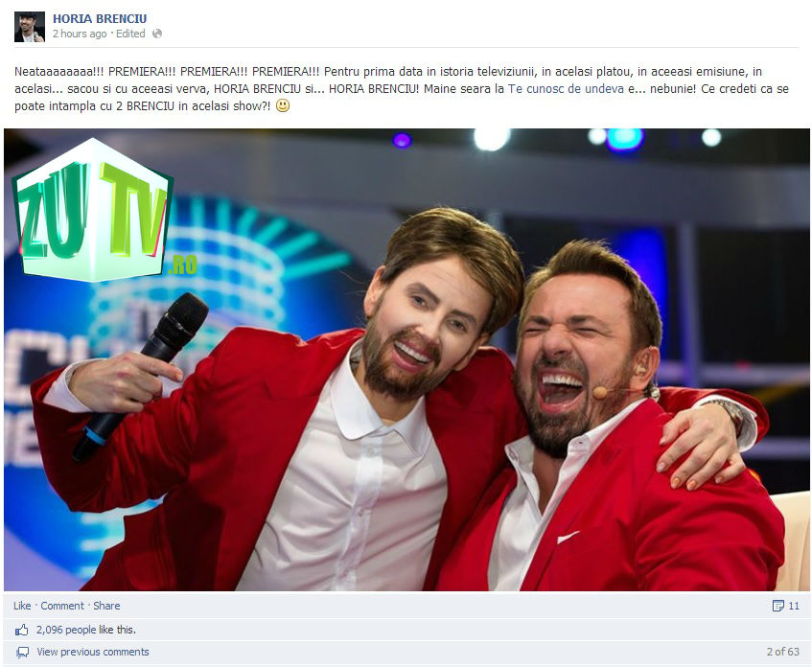Share the post

pyautogui.click(x=106, y=606)
